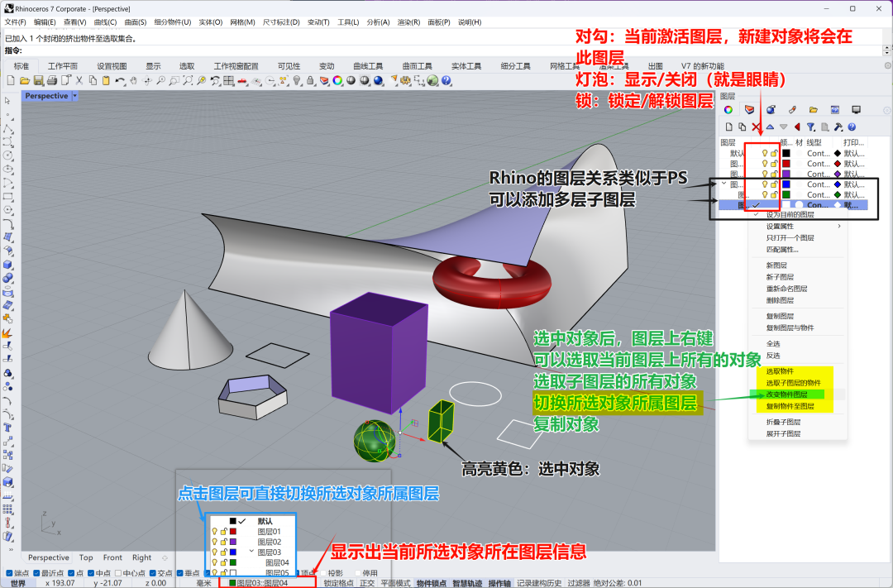Viewport: 893px width, 588px height.
Task: Click the New file icon in toolbar
Action: 10,81
